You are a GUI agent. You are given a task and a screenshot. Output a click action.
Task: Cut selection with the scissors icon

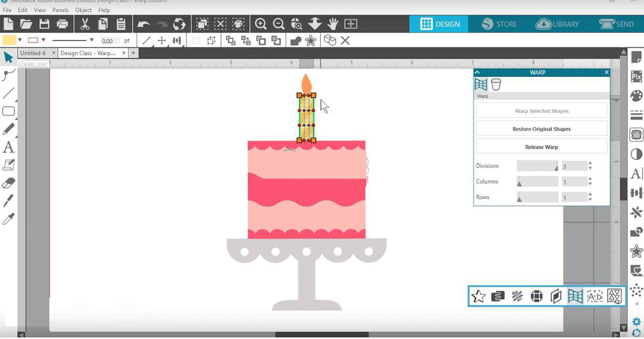[x=85, y=24]
